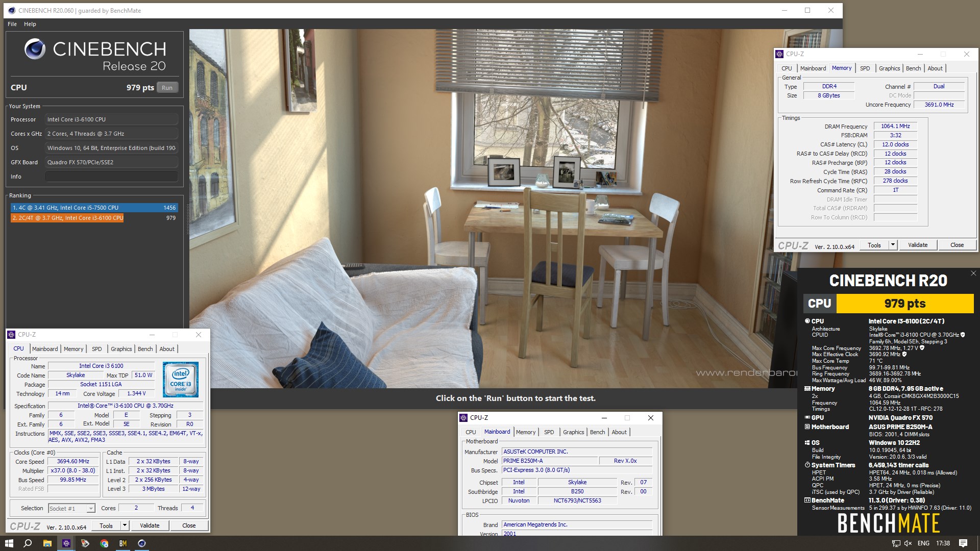
Task: Click the Mainboard Model value PRIME B250M-A
Action: [550, 461]
